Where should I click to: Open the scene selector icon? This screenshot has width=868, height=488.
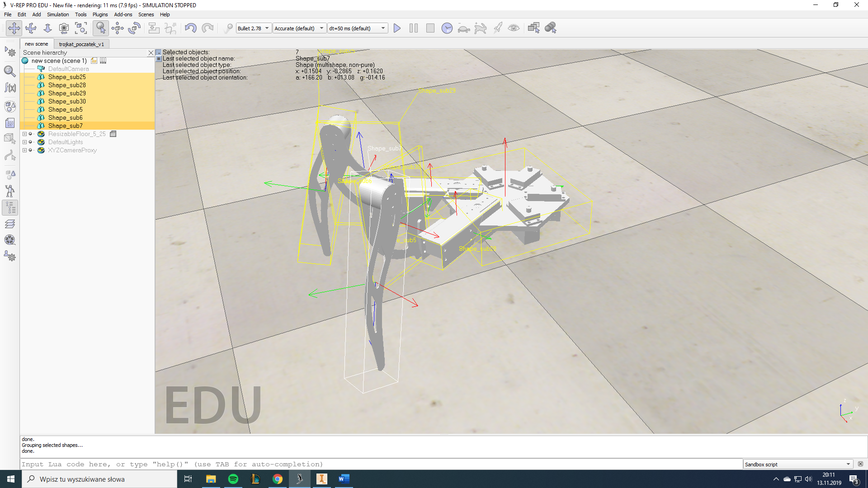tap(551, 28)
